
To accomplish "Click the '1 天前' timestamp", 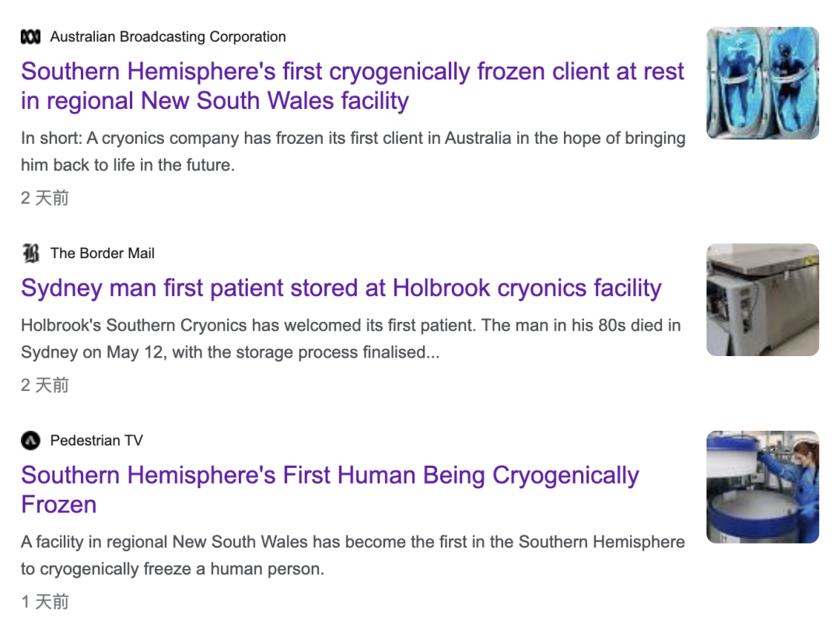I will click(x=45, y=602).
